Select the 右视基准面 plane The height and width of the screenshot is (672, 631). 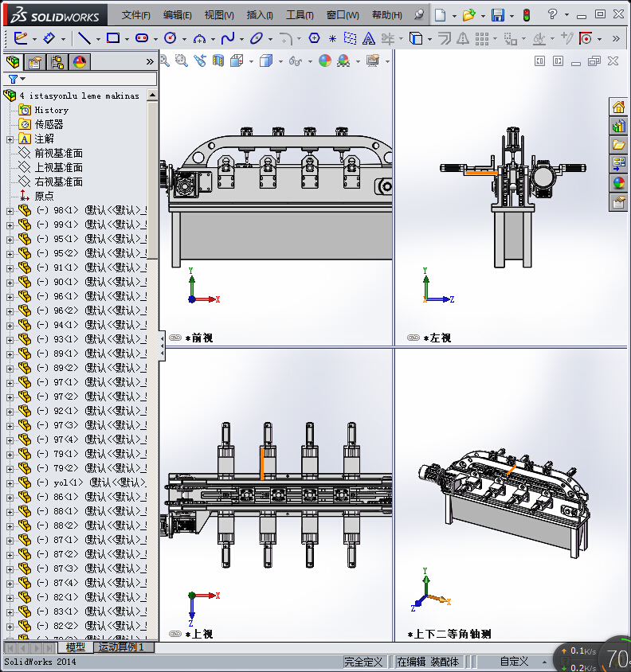(x=58, y=182)
